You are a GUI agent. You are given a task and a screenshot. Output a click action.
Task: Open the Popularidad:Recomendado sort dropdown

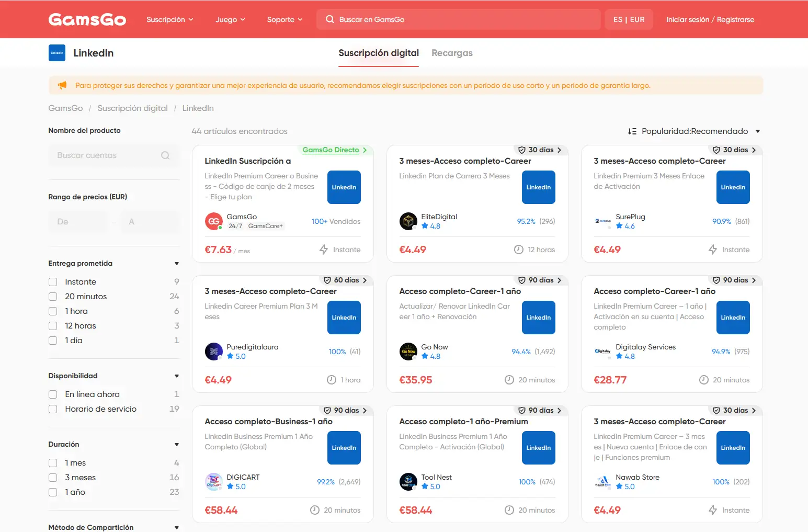coord(694,131)
